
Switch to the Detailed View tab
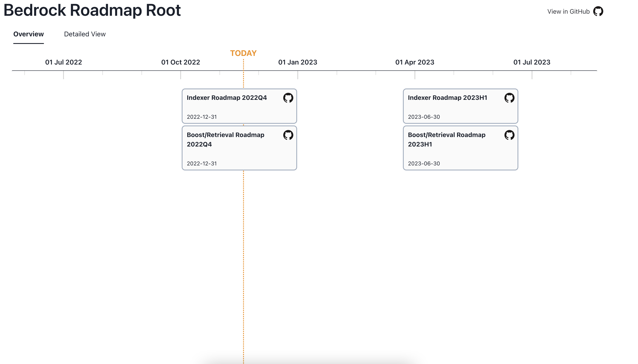(85, 34)
